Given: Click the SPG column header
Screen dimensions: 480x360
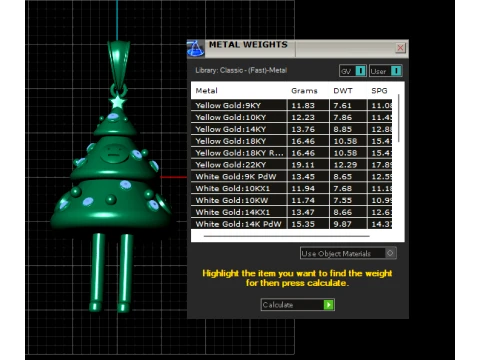Looking at the screenshot, I should (379, 91).
